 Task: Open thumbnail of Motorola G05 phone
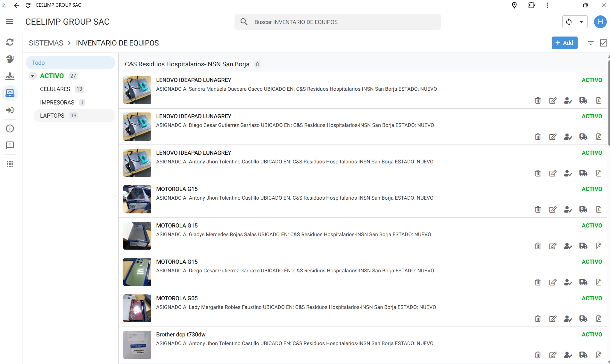pos(137,308)
